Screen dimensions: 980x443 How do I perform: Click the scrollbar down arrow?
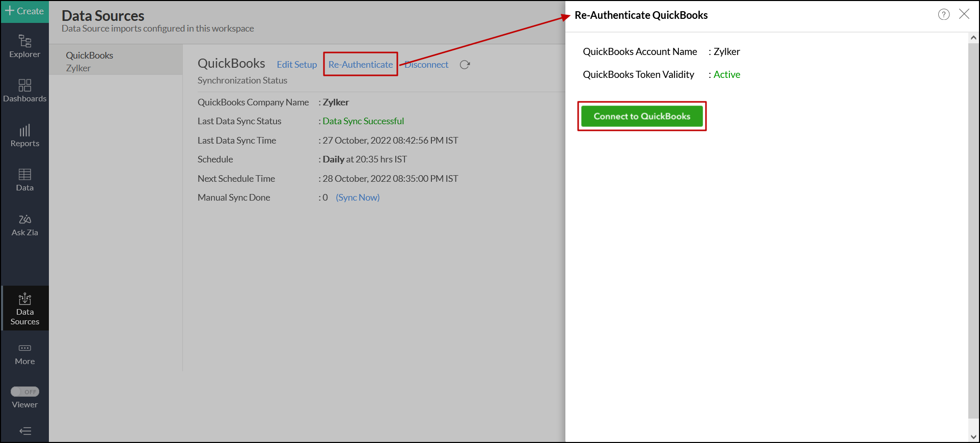pyautogui.click(x=973, y=436)
